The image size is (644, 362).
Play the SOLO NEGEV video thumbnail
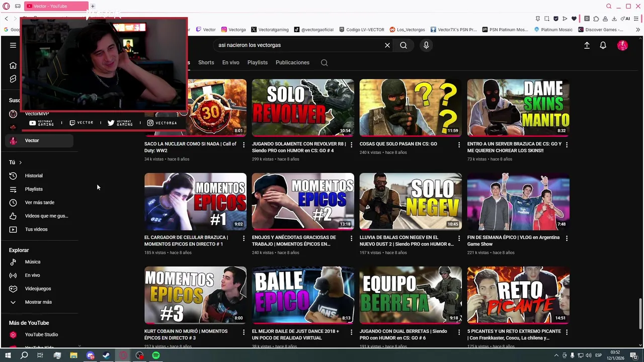coord(411,202)
